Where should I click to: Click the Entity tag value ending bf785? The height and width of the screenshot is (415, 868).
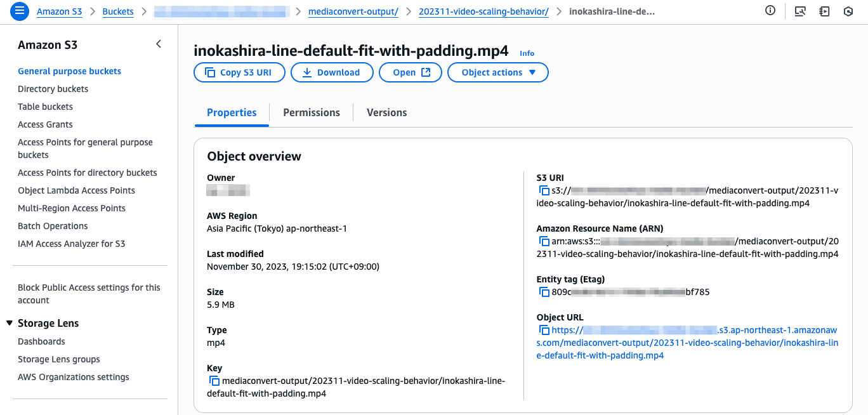(631, 292)
